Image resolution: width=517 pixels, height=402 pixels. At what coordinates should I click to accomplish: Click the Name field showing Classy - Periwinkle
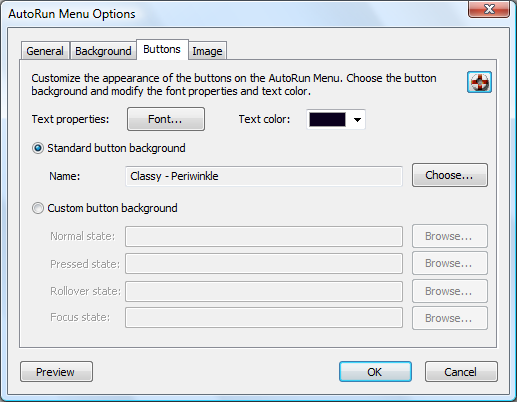264,176
